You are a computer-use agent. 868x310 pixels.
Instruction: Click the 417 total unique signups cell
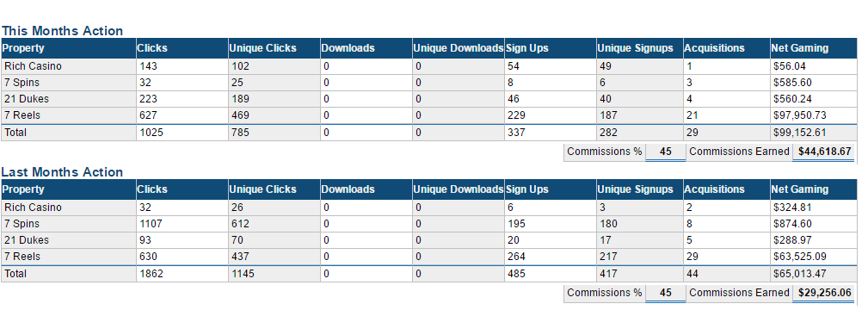(639, 274)
